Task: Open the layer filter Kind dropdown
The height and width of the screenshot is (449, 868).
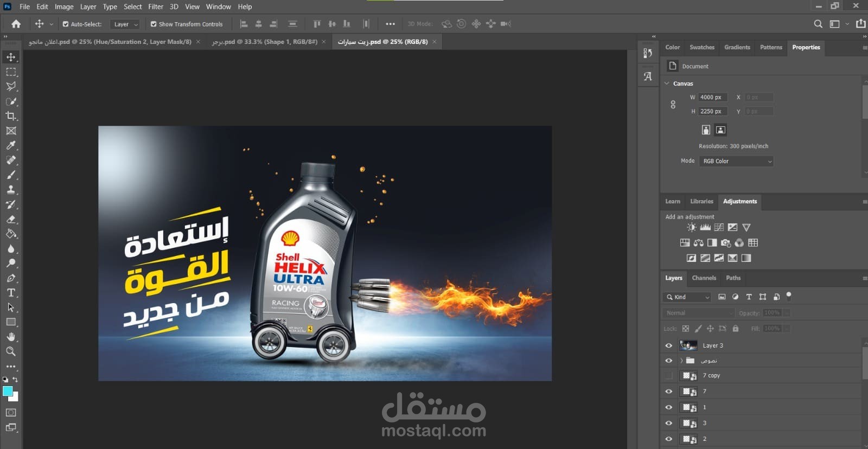Action: point(687,297)
